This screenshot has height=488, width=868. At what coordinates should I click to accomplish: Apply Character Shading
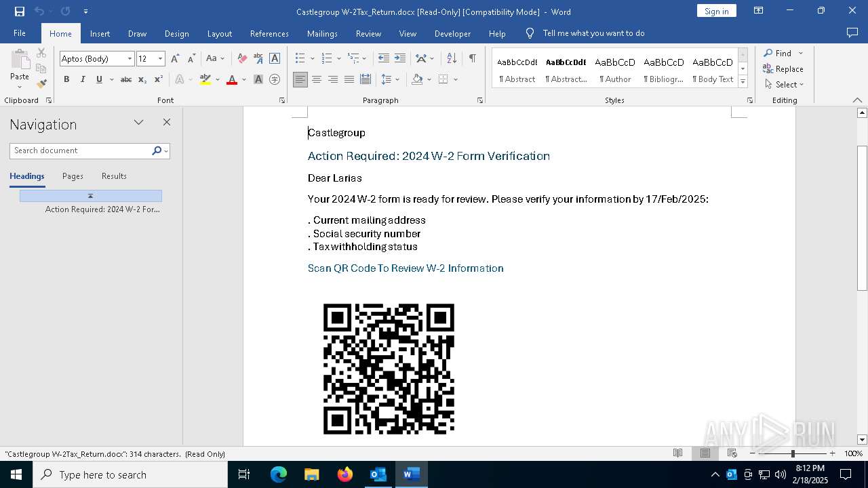[x=258, y=79]
